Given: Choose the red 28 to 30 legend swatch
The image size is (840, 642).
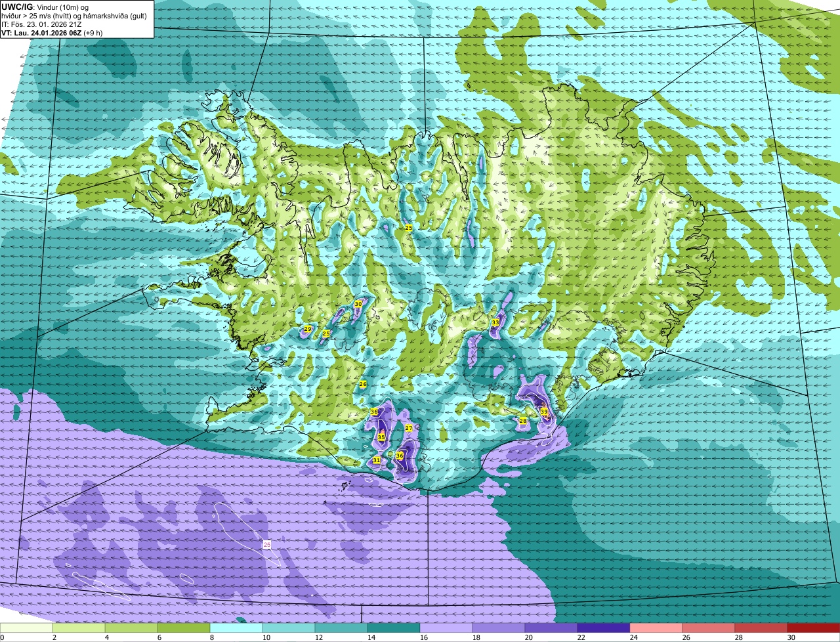Looking at the screenshot, I should [x=761, y=628].
